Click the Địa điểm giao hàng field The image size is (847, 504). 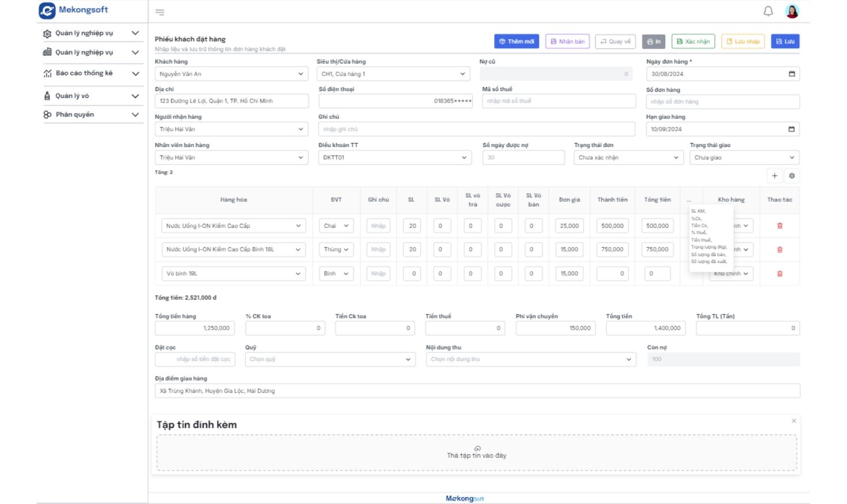(477, 391)
